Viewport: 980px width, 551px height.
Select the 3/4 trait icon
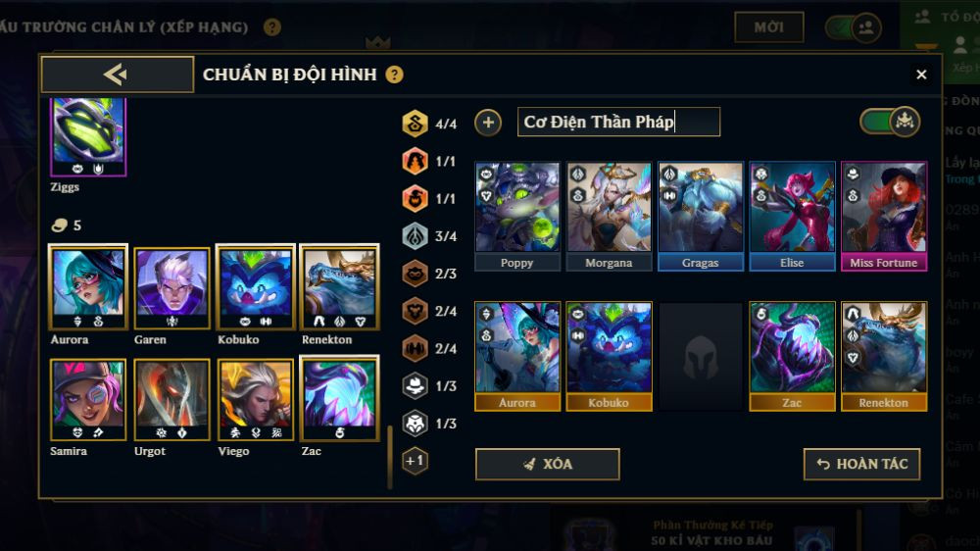point(415,235)
